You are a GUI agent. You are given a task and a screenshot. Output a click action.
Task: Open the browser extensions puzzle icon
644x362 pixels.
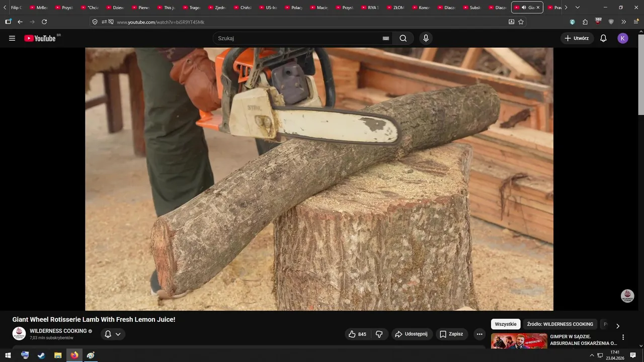pyautogui.click(x=585, y=22)
